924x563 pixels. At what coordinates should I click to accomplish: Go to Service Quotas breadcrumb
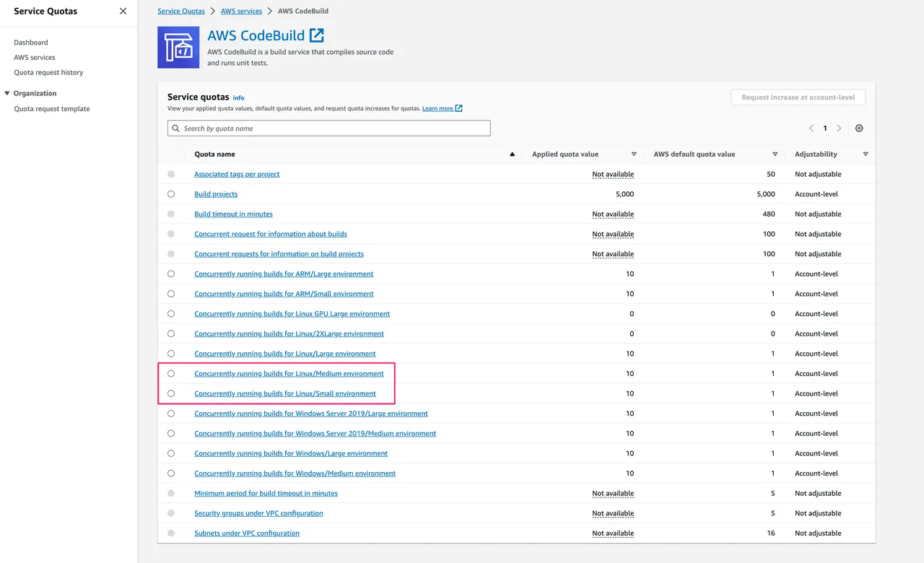click(x=181, y=12)
